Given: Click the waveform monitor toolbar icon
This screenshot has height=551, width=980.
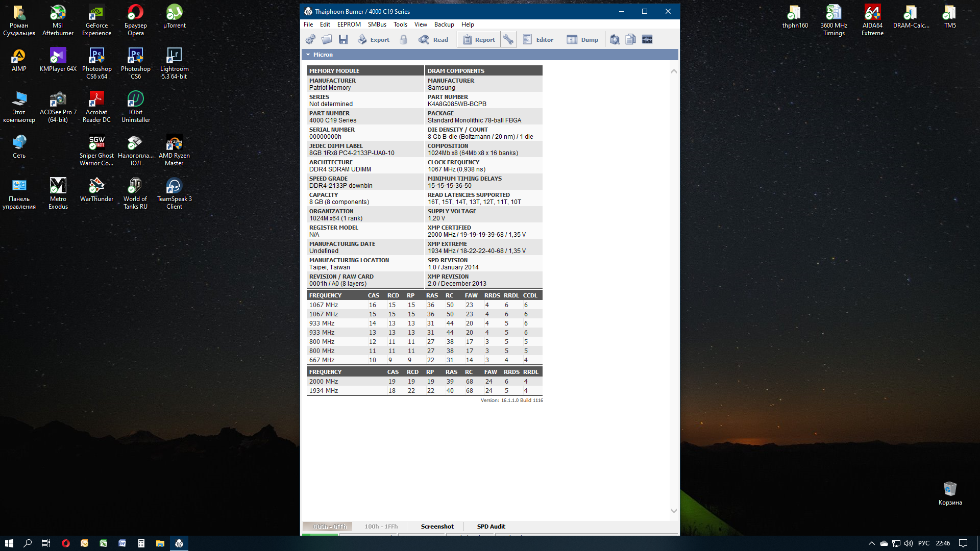Looking at the screenshot, I should coord(647,39).
